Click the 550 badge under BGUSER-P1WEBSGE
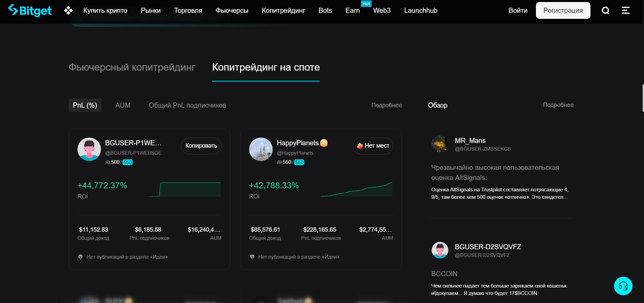The width and height of the screenshot is (644, 303). point(128,162)
